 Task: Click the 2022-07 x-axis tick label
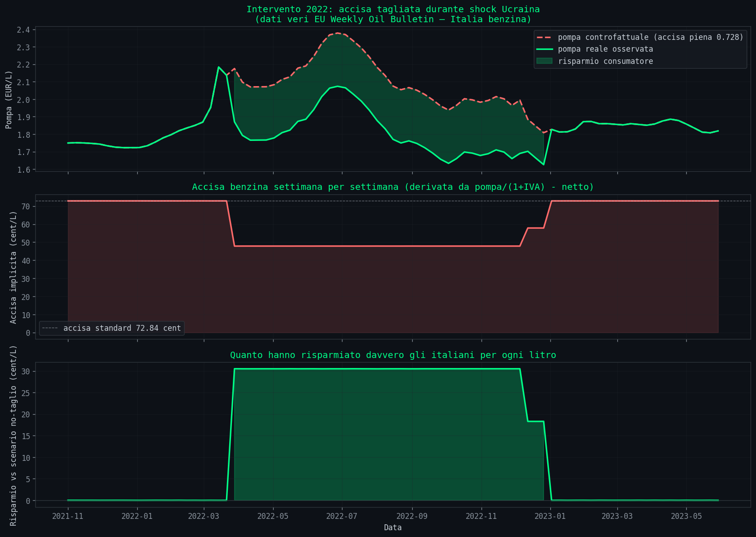(342, 516)
